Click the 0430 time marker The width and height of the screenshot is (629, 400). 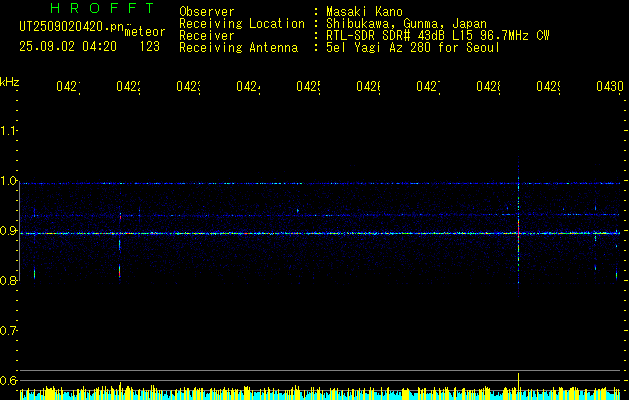click(610, 86)
